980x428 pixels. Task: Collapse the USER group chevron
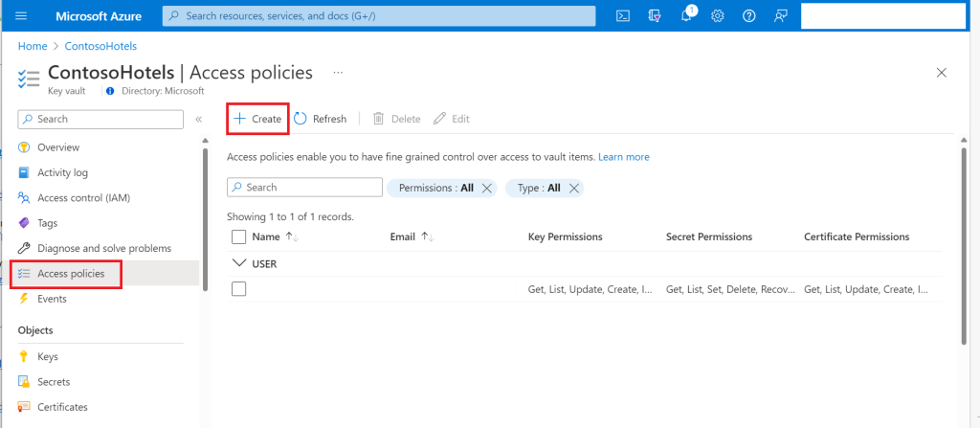point(238,263)
